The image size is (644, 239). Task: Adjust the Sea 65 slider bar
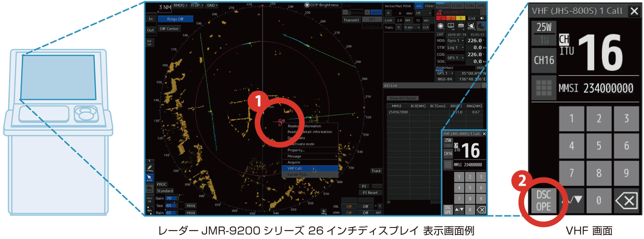click(172, 206)
